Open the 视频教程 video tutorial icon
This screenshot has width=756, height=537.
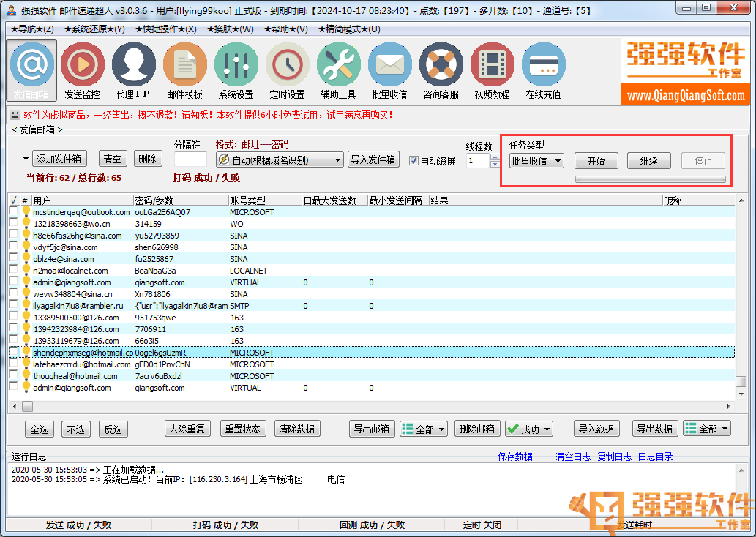tap(493, 70)
